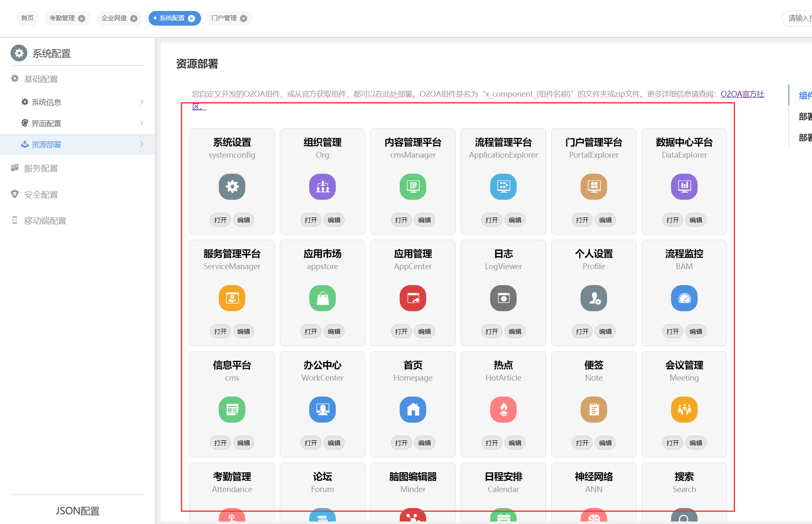Image resolution: width=812 pixels, height=524 pixels.
Task: Open JSON配置 at sidebar bottom
Action: click(x=77, y=511)
